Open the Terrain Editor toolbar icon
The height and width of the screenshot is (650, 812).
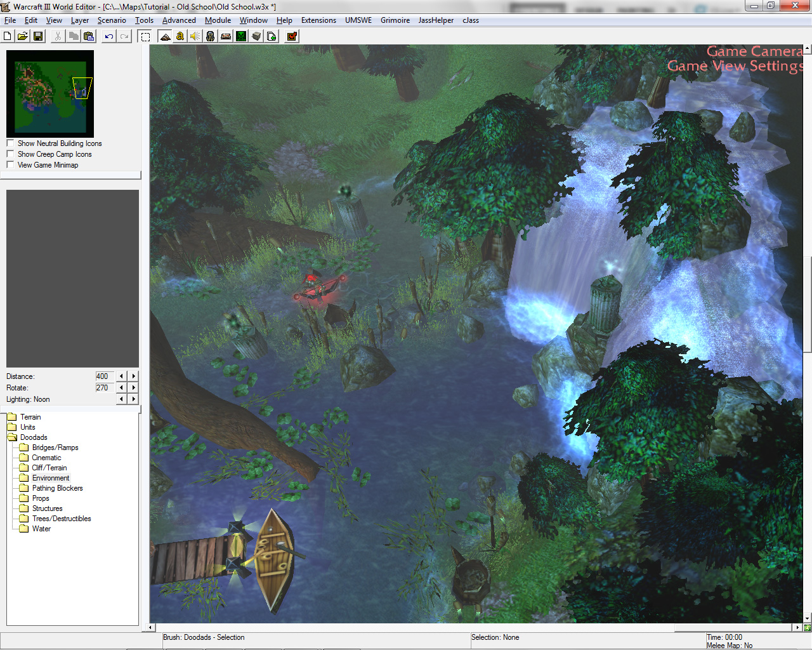click(165, 37)
